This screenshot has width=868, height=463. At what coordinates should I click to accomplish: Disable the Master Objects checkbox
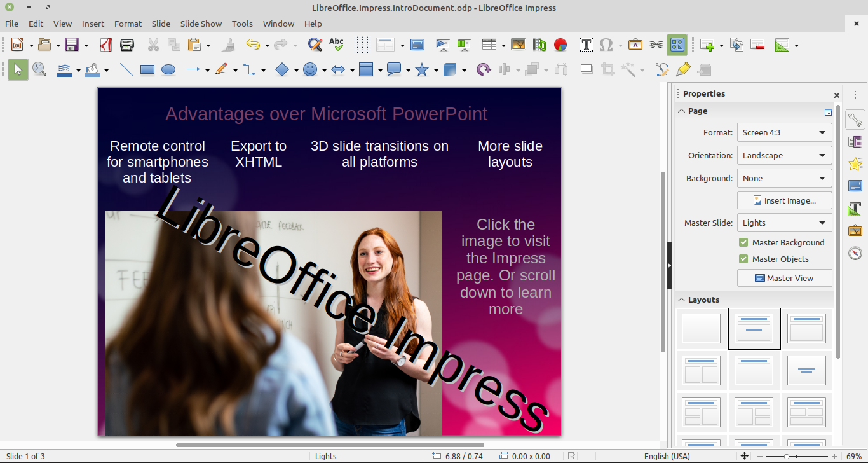[x=743, y=259]
